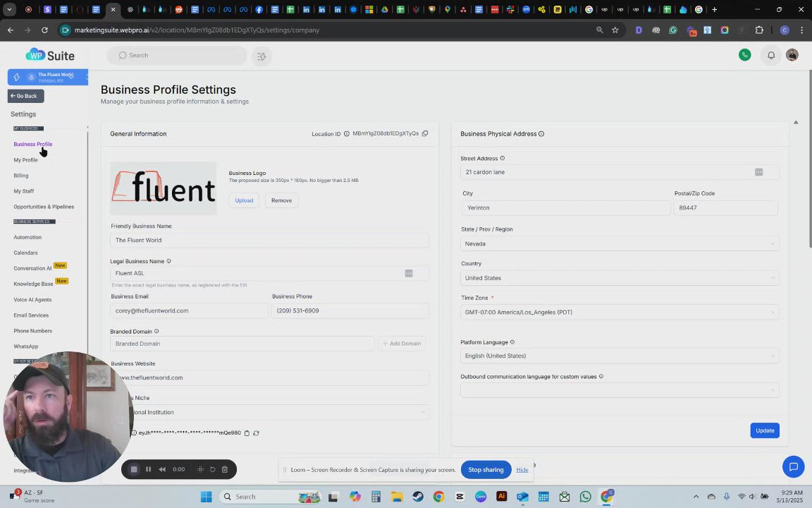Image resolution: width=812 pixels, height=508 pixels.
Task: Go to Billing settings
Action: [20, 175]
